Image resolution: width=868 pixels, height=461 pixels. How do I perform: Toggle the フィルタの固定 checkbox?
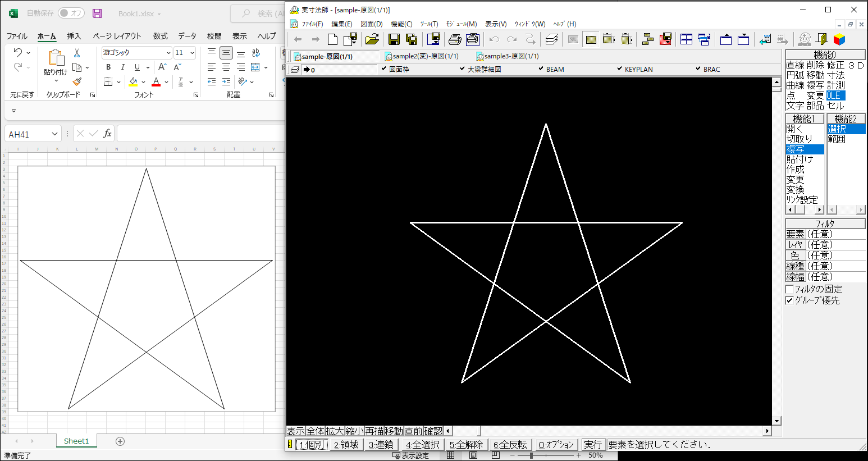(x=789, y=289)
